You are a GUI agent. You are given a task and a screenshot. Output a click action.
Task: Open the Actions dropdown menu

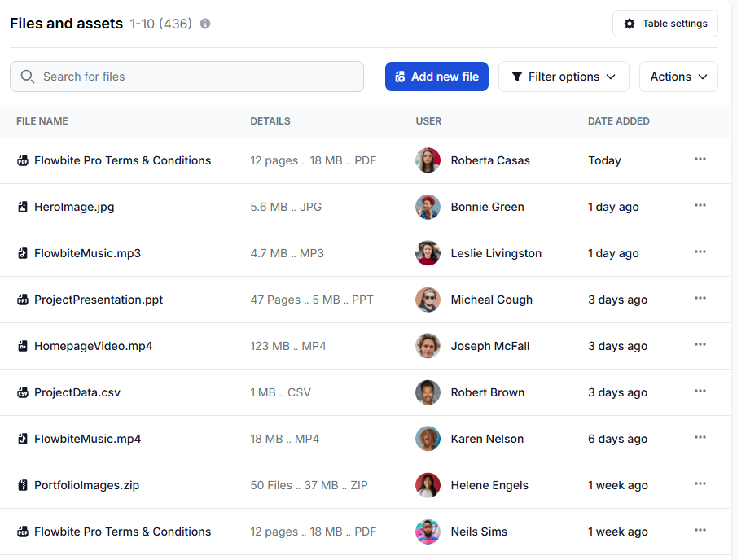[678, 77]
